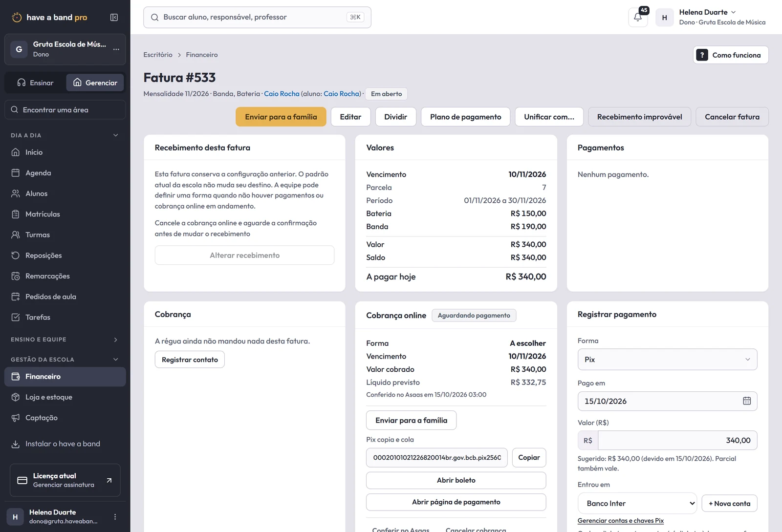
Task: Open Reposições page
Action: coord(65,255)
